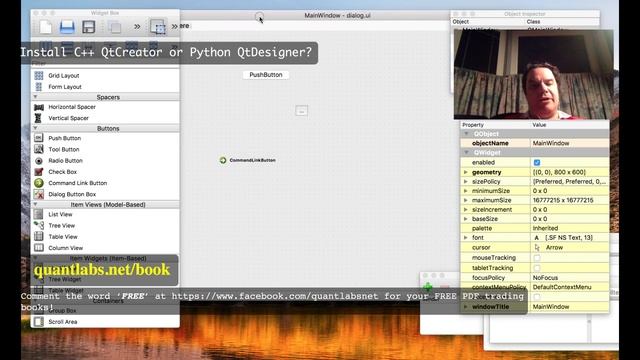Click the small tool button on form
The image size is (640, 360).
point(302,111)
